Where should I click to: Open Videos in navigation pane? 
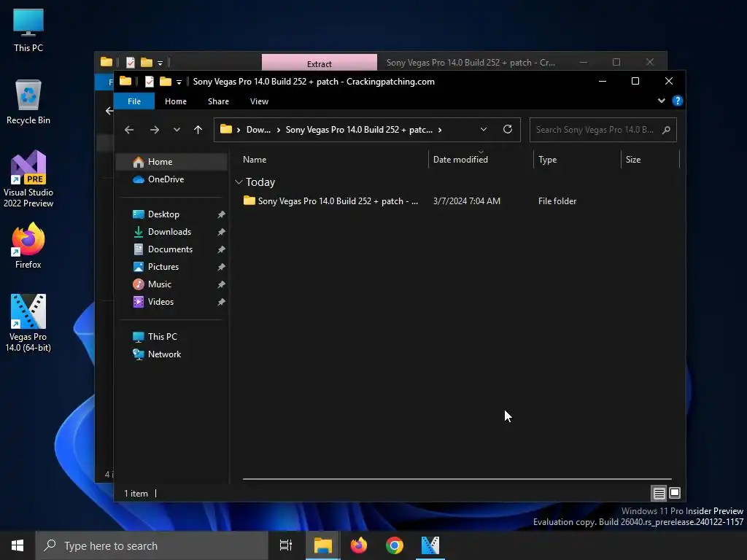172,302
